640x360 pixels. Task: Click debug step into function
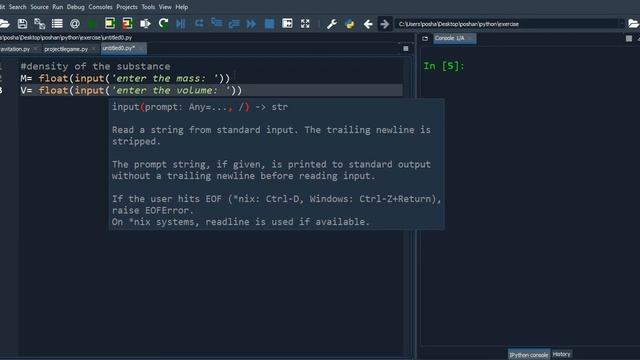coord(216,24)
